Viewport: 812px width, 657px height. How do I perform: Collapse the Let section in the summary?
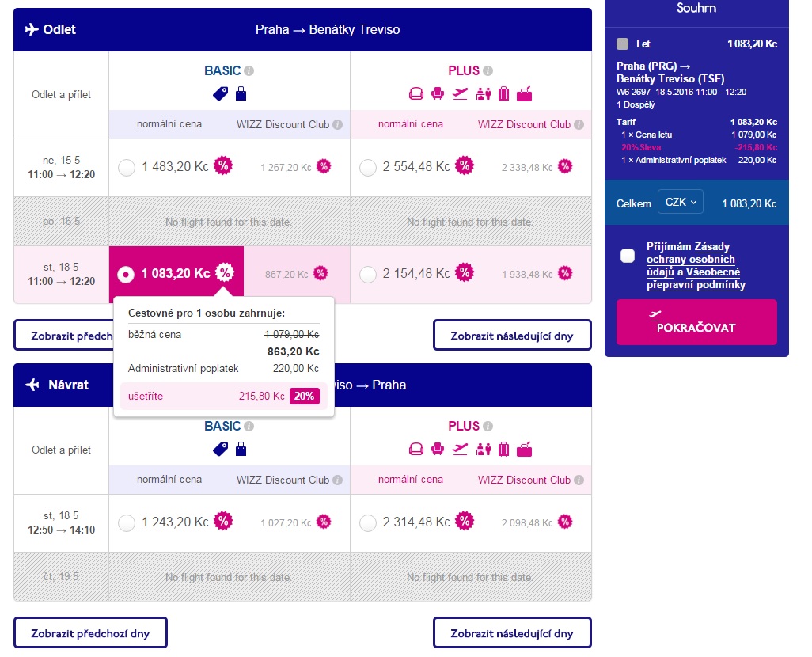click(623, 44)
